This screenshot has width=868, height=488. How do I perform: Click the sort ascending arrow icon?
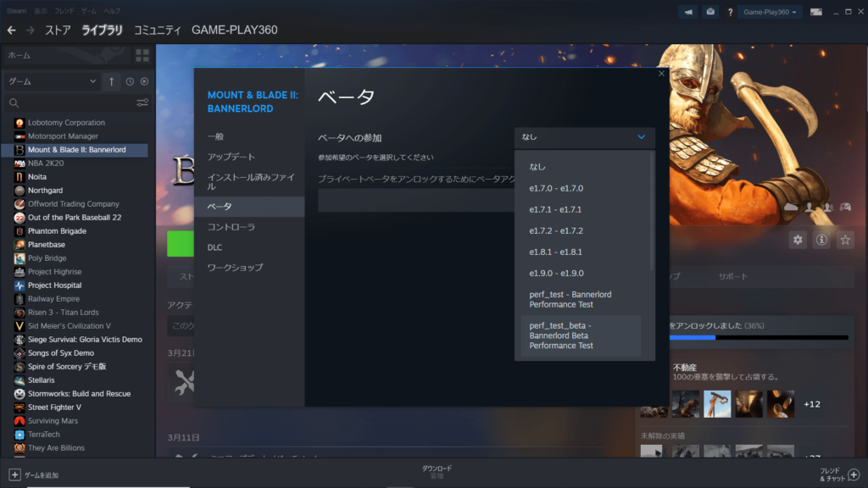[x=111, y=81]
